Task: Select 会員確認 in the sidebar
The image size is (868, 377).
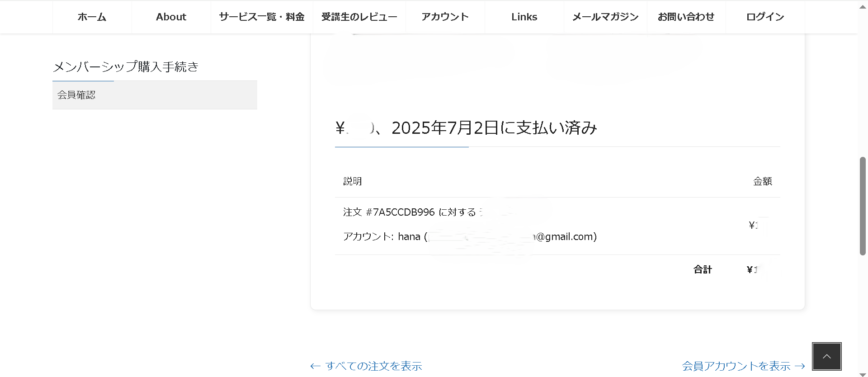Action: (76, 95)
